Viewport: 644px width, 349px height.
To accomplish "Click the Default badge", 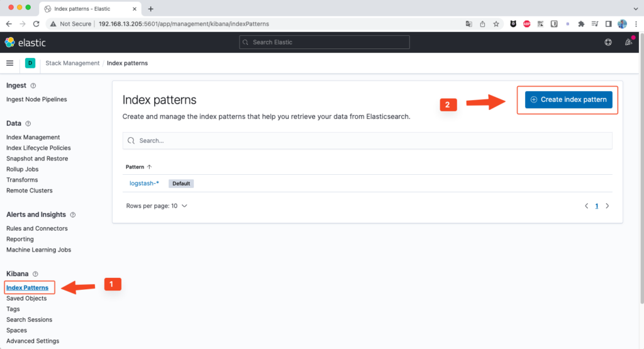I will pos(181,184).
